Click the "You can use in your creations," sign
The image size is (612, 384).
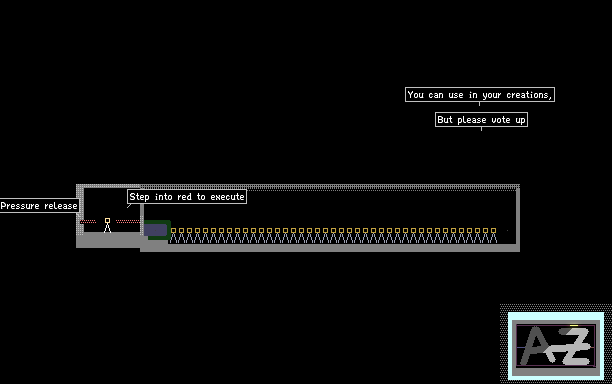point(480,95)
